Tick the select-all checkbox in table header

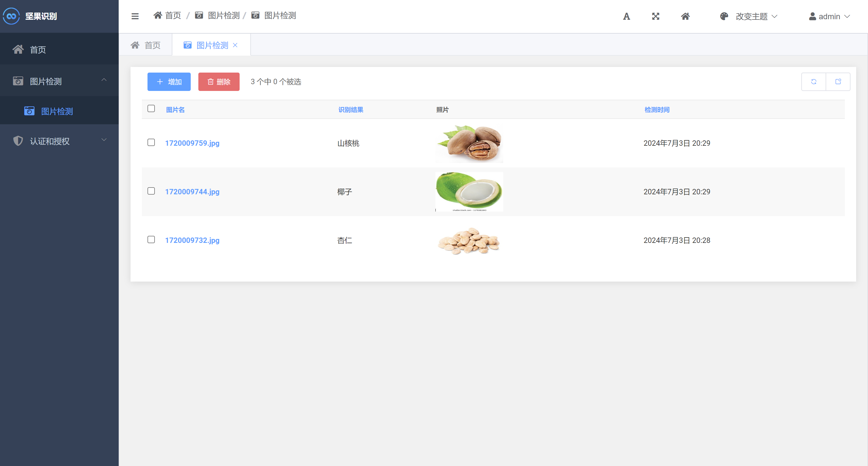pos(151,109)
